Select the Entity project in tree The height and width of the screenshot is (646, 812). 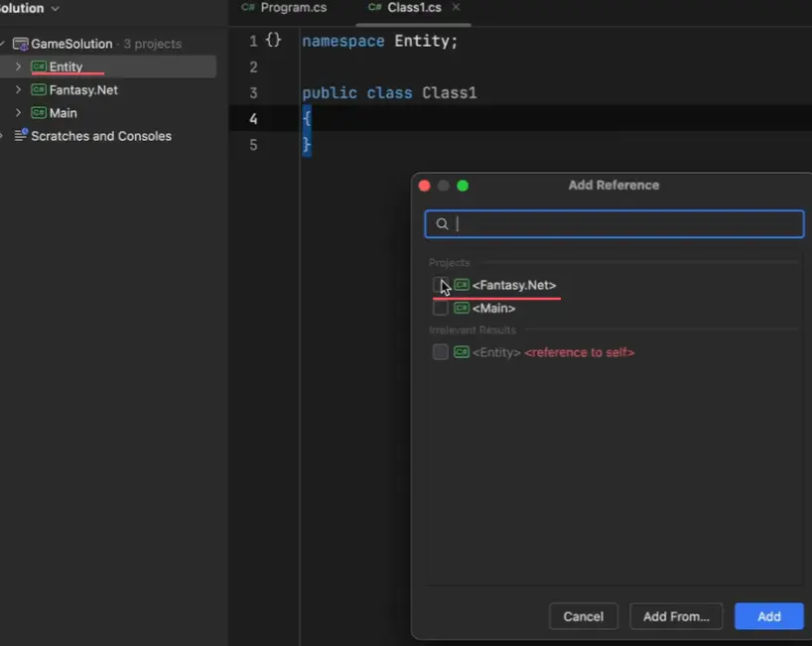tap(108, 66)
